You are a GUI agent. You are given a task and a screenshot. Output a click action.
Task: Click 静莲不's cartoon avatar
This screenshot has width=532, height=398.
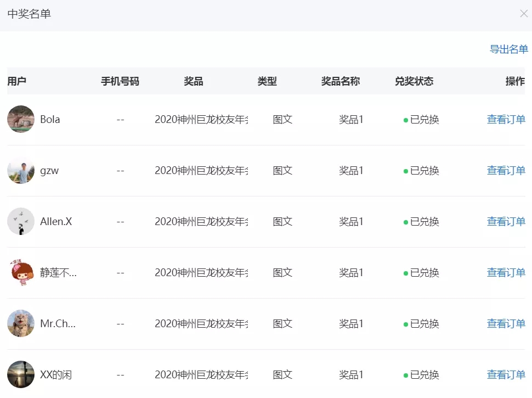click(20, 272)
